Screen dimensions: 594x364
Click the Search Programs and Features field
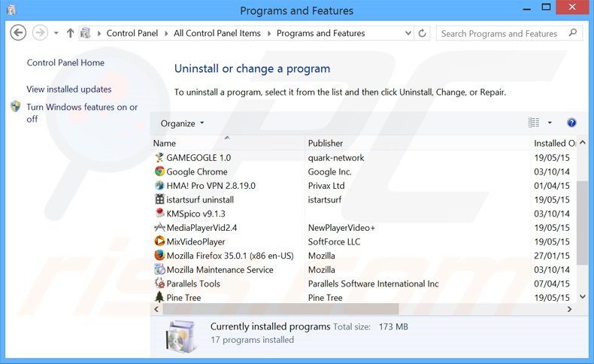click(509, 33)
